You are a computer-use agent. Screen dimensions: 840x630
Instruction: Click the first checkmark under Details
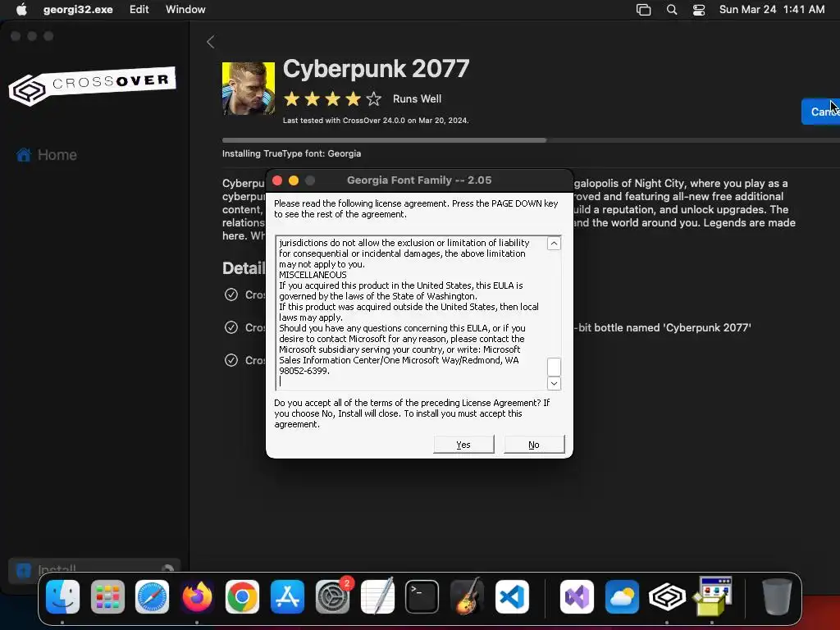tap(231, 294)
